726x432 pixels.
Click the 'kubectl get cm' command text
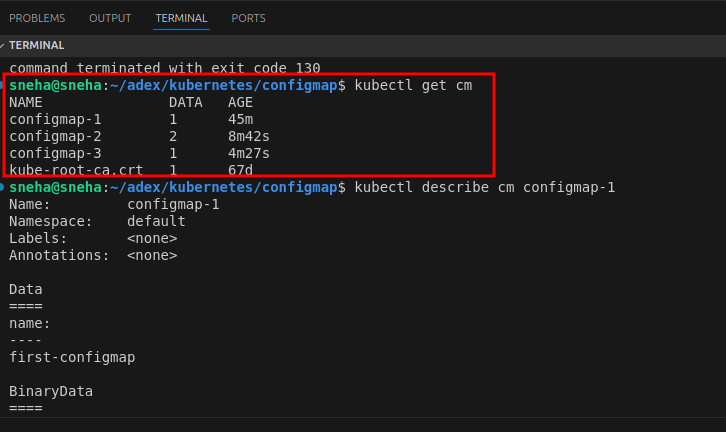[x=413, y=85]
